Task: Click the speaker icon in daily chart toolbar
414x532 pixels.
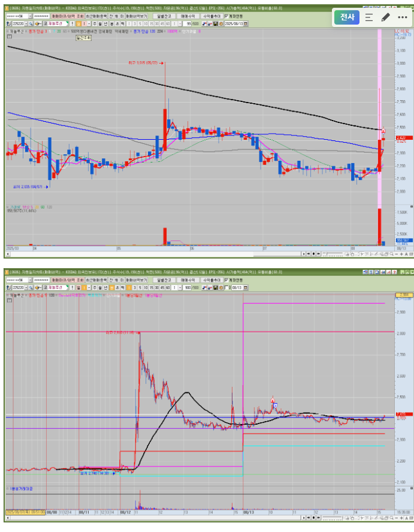Action: (x=37, y=23)
